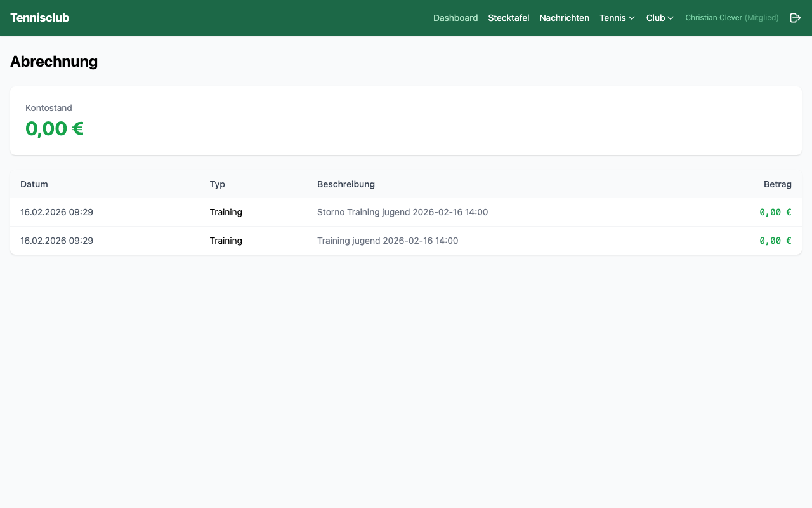Open Nachrichten in the navigation bar
Screen dimensions: 812x508
click(x=564, y=18)
